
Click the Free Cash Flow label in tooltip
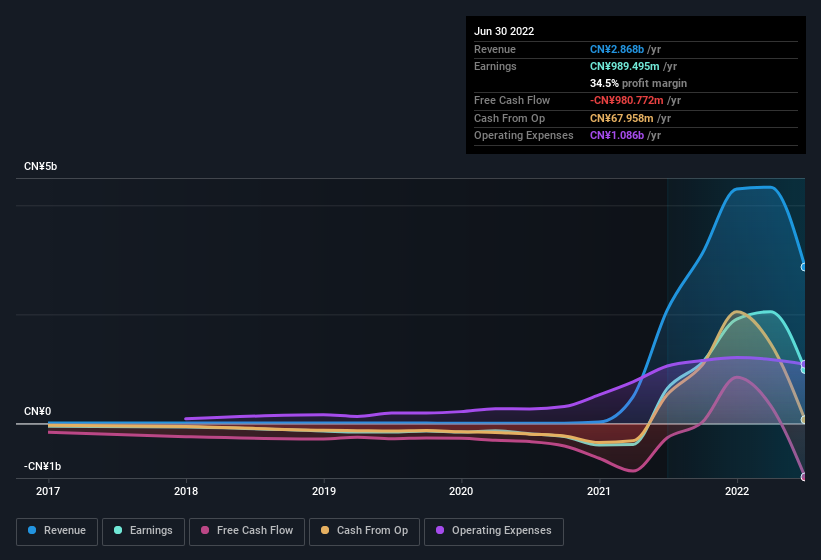point(512,100)
